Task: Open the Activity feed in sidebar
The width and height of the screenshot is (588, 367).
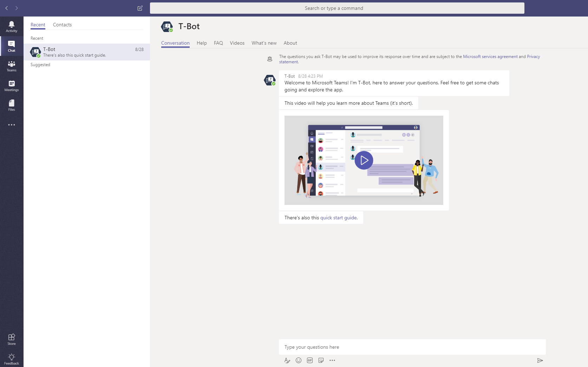Action: click(x=12, y=26)
